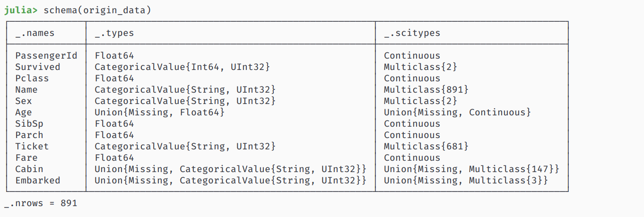
Task: Select the SibSp field name
Action: click(29, 124)
